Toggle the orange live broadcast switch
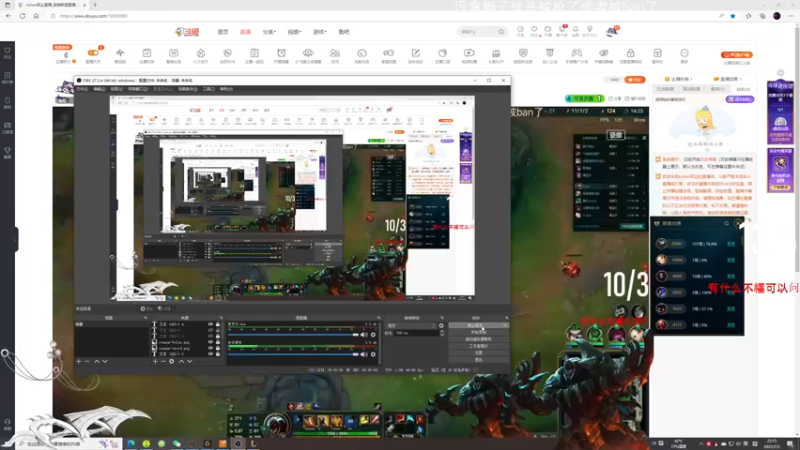 [x=93, y=53]
